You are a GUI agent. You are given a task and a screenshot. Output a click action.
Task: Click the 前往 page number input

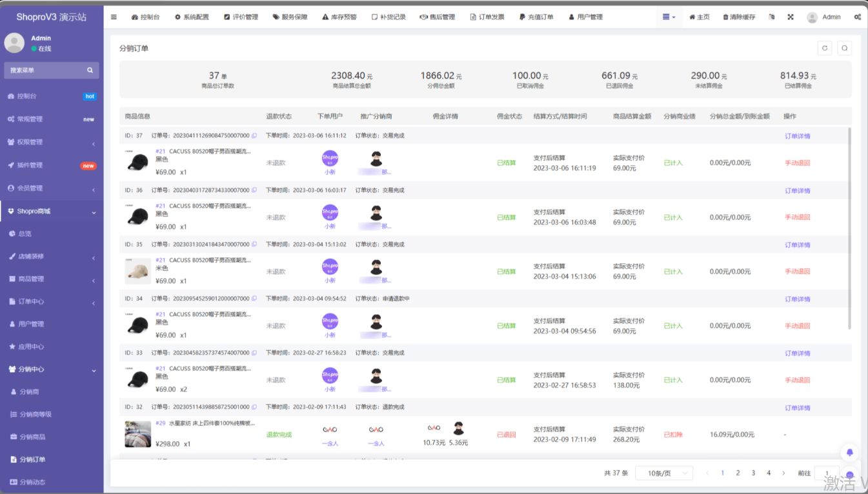(x=827, y=473)
